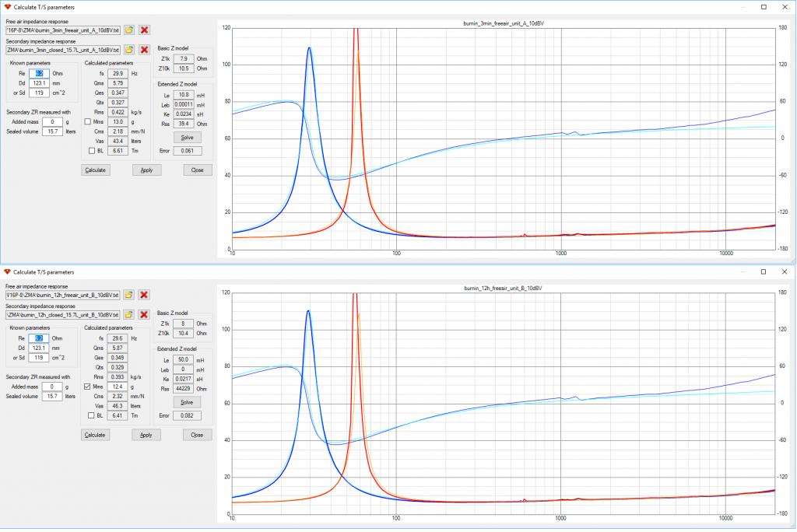The height and width of the screenshot is (532, 797).
Task: Open folder icon for free air response, top window
Action: (x=129, y=30)
